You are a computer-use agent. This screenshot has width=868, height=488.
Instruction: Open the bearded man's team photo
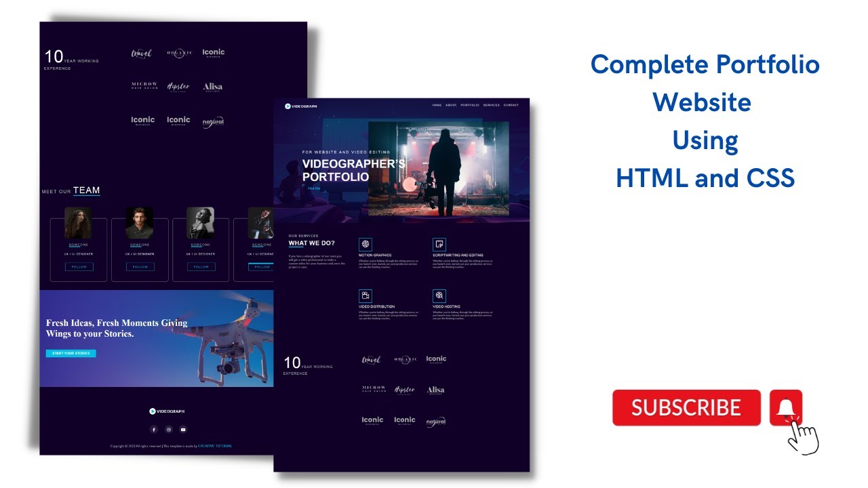[x=140, y=223]
